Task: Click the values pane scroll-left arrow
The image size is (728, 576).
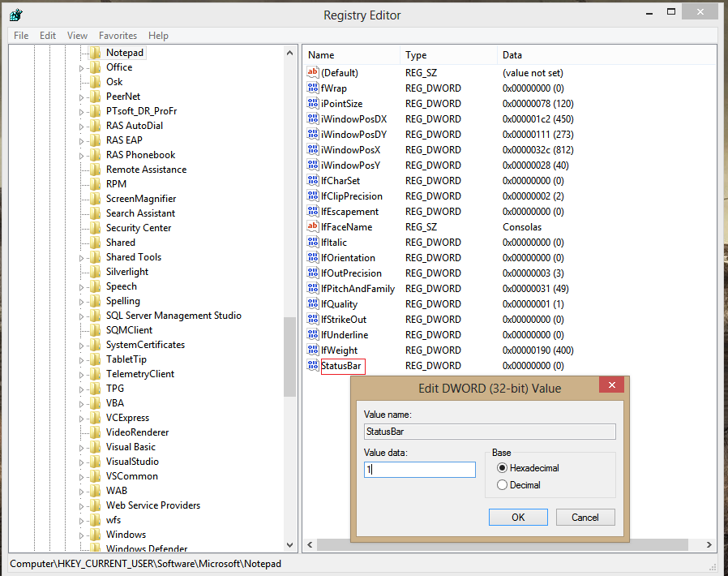Action: (x=310, y=544)
